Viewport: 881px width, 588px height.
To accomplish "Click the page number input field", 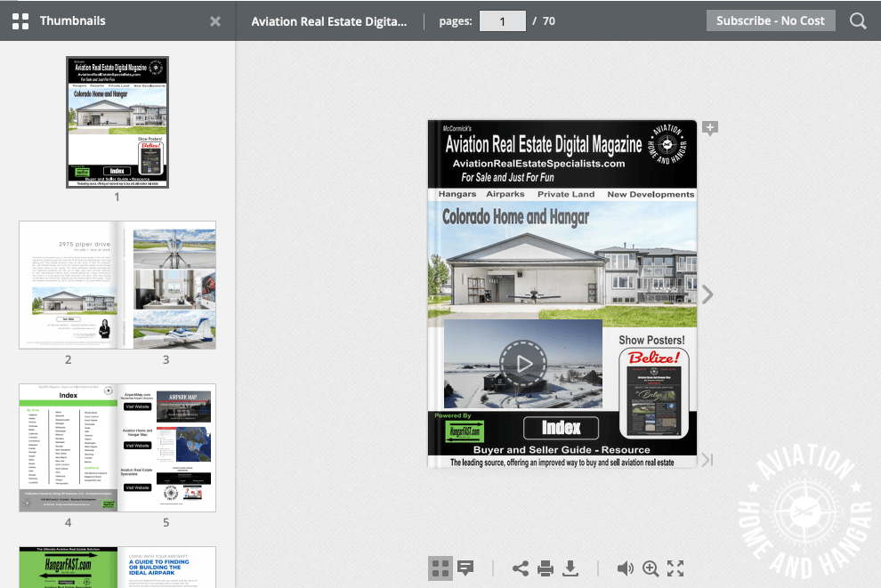I will 502,21.
